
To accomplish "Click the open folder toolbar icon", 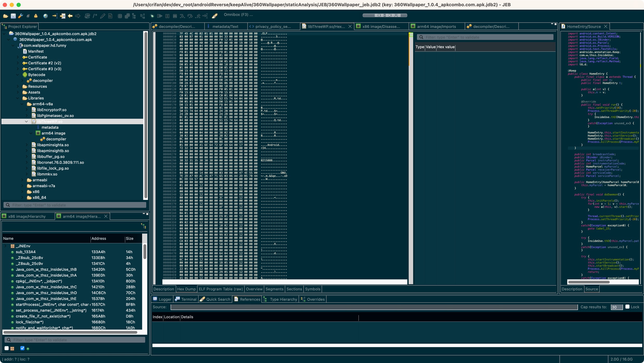I will tap(5, 16).
